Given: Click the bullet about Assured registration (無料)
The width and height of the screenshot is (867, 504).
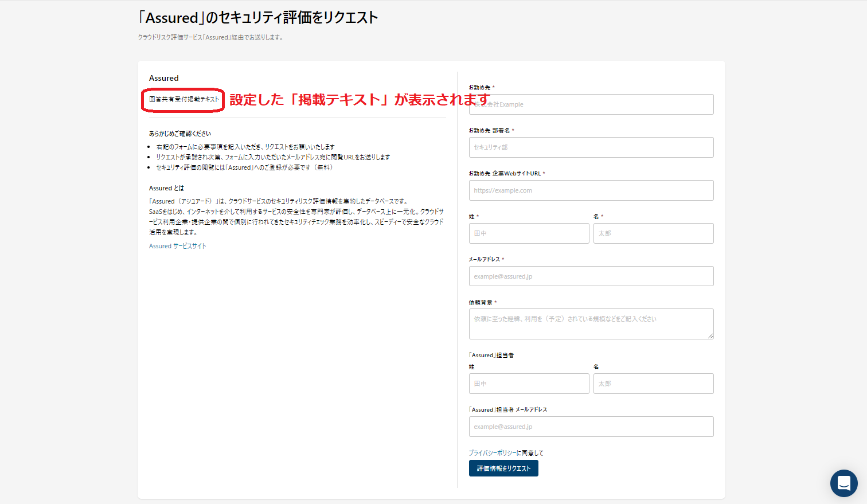Looking at the screenshot, I should tap(244, 167).
